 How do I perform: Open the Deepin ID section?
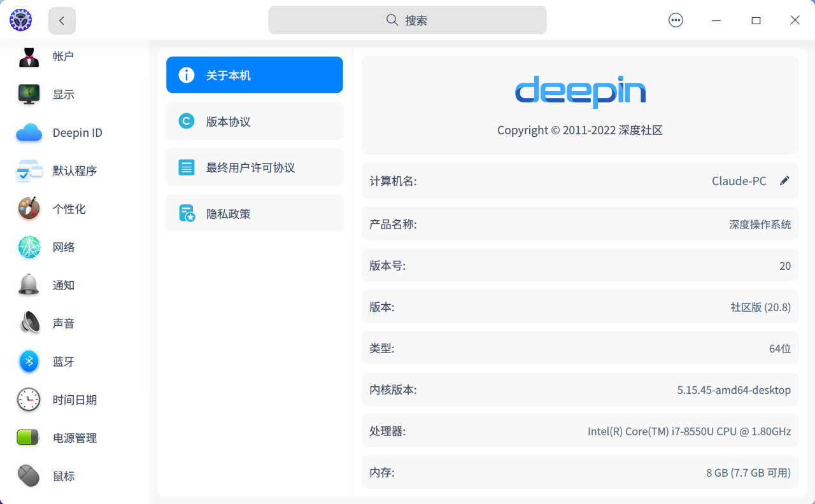[76, 132]
